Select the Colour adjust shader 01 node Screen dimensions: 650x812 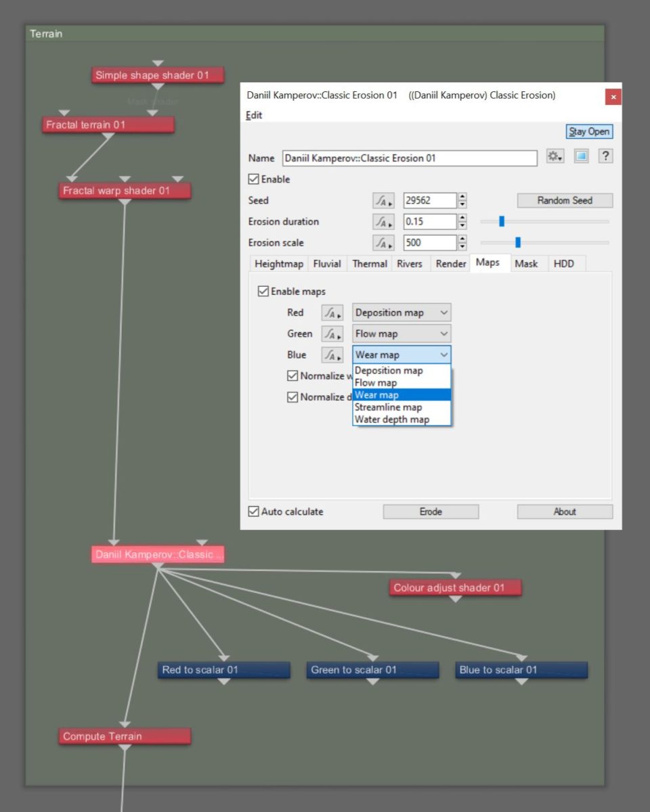pos(456,588)
